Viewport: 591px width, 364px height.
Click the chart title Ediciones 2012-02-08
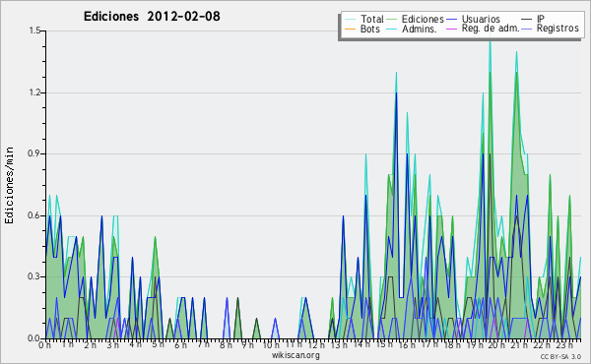coord(152,17)
